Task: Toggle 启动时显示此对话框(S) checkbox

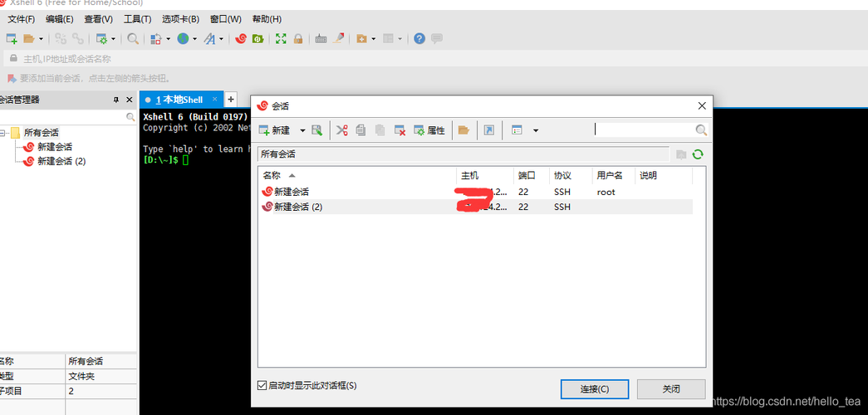Action: (x=262, y=385)
